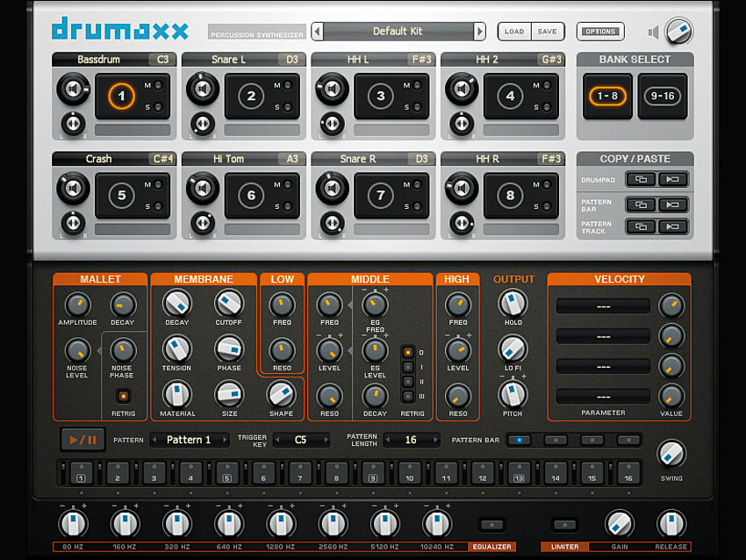Click Bassdrum volume knob

pyautogui.click(x=73, y=89)
